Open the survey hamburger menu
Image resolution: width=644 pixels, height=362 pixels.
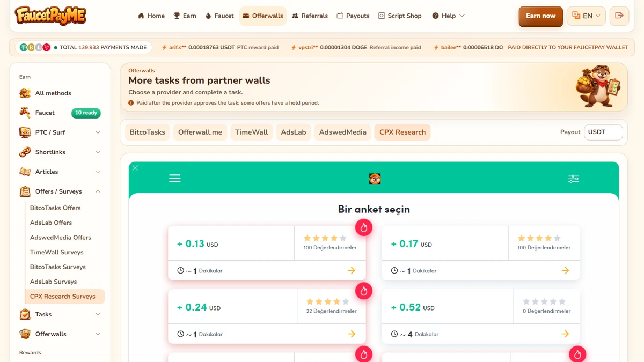[175, 179]
